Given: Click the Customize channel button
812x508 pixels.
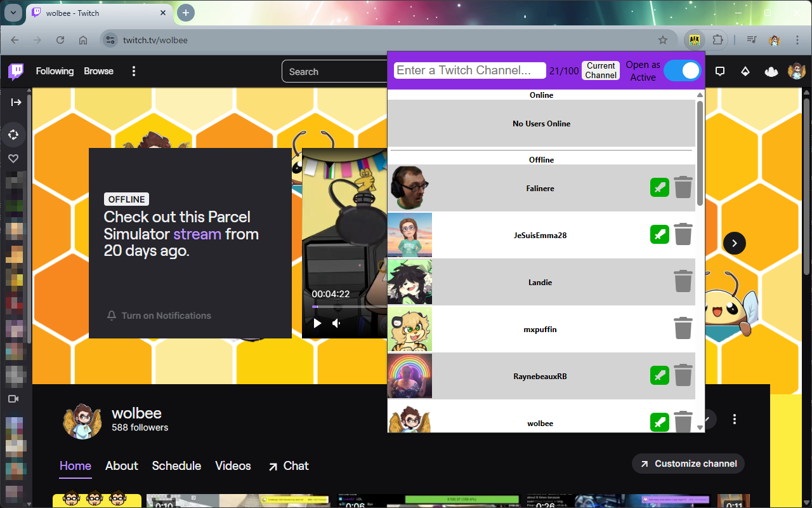Looking at the screenshot, I should [688, 464].
